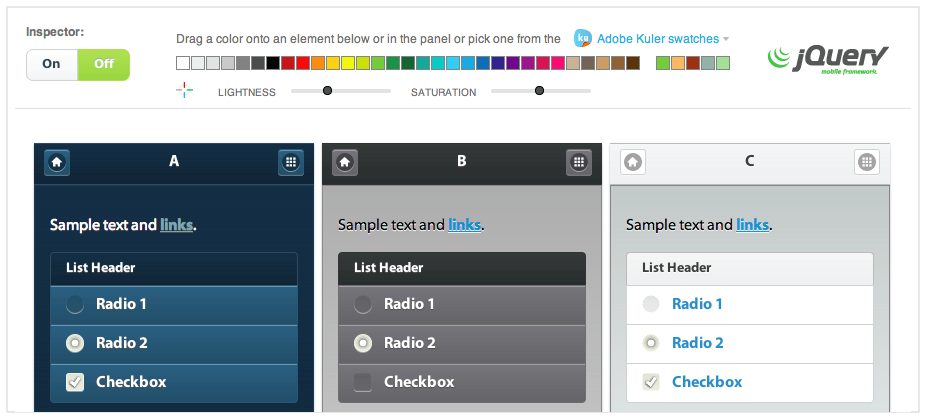The width and height of the screenshot is (926, 418).
Task: Pick the red color swatch
Action: pyautogui.click(x=288, y=63)
